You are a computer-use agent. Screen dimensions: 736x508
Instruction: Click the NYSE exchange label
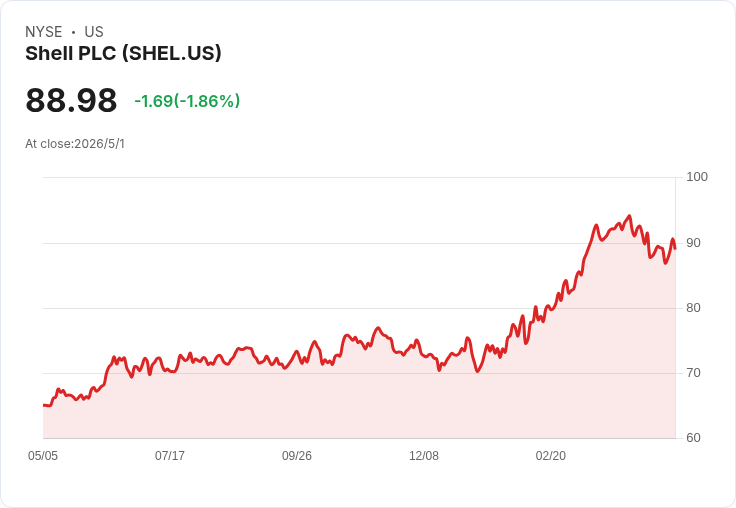[44, 32]
